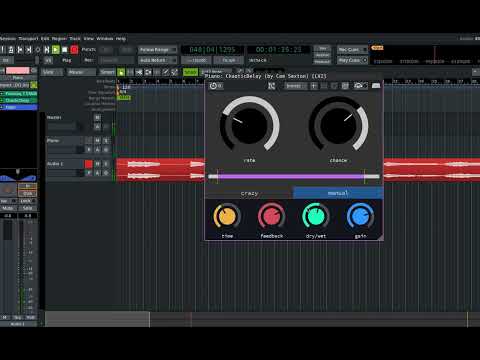The image size is (480, 360).
Task: Select the Stretch tool icon
Action: [x=148, y=72]
